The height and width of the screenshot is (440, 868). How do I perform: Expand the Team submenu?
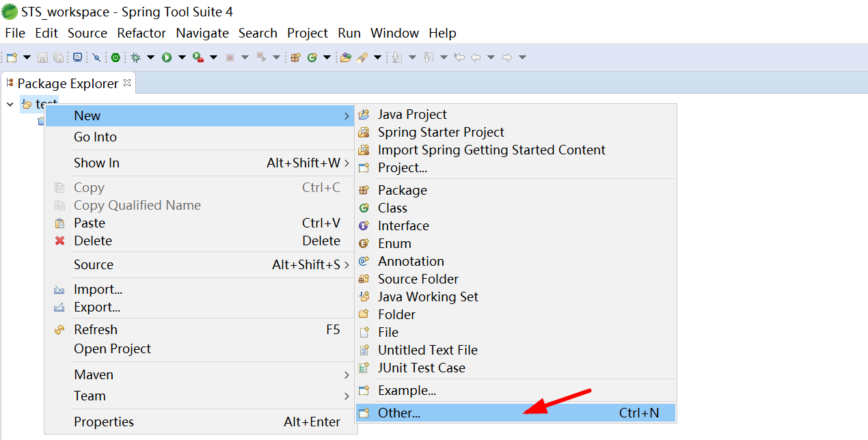click(199, 396)
